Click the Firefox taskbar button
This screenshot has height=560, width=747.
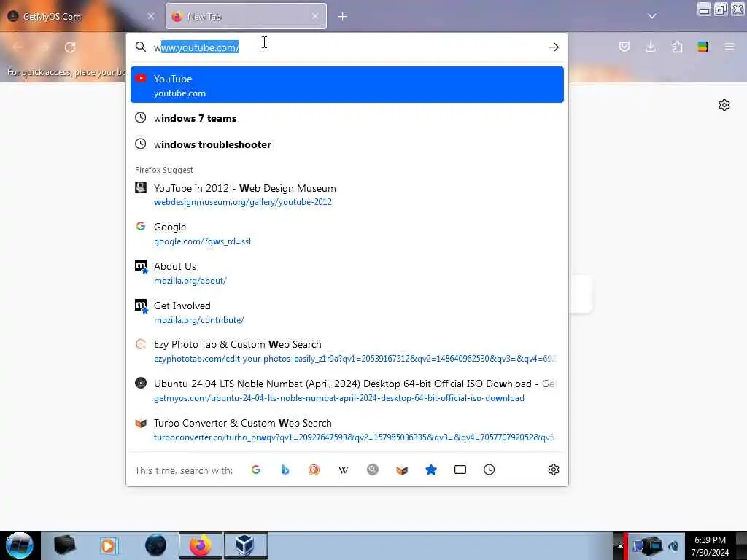pyautogui.click(x=201, y=545)
